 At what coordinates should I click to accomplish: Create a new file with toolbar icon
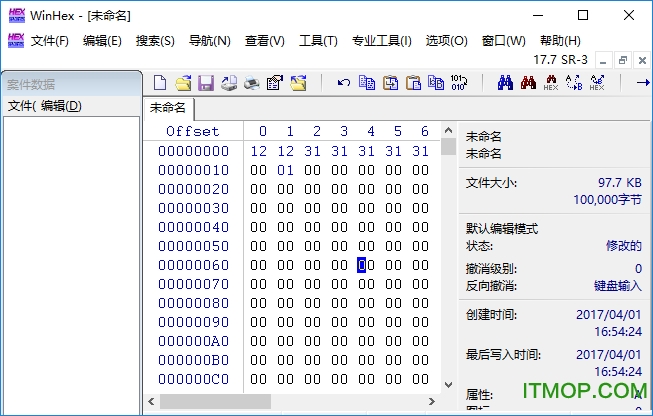(x=160, y=83)
